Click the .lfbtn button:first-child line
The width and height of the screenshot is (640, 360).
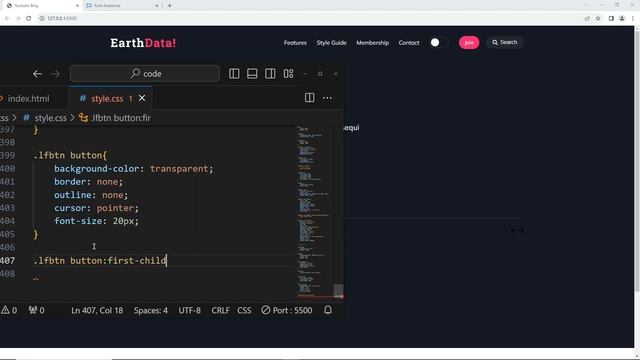[100, 260]
